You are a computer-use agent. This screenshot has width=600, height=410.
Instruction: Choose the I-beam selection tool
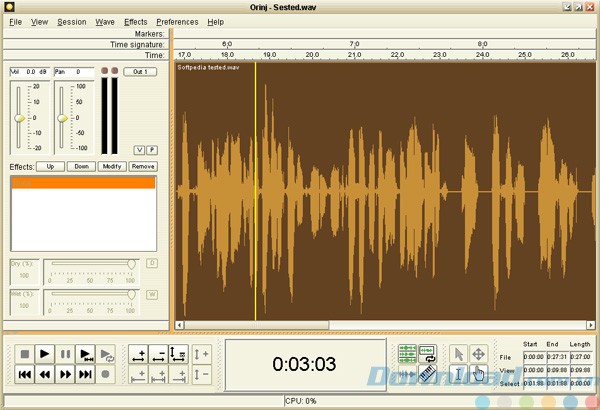click(457, 374)
